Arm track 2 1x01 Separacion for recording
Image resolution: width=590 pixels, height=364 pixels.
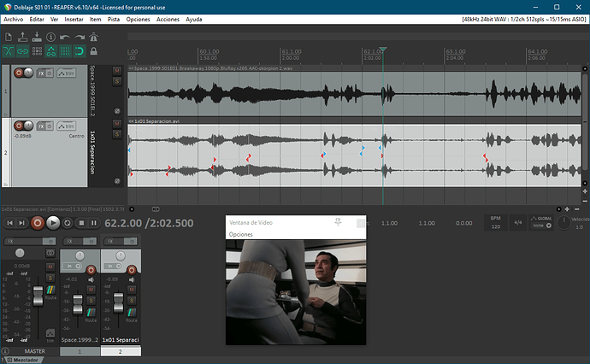[19, 126]
